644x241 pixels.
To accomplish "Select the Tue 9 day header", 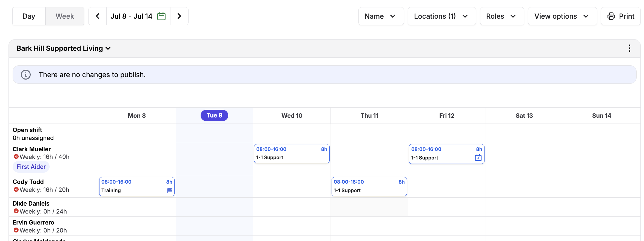I will tap(214, 116).
